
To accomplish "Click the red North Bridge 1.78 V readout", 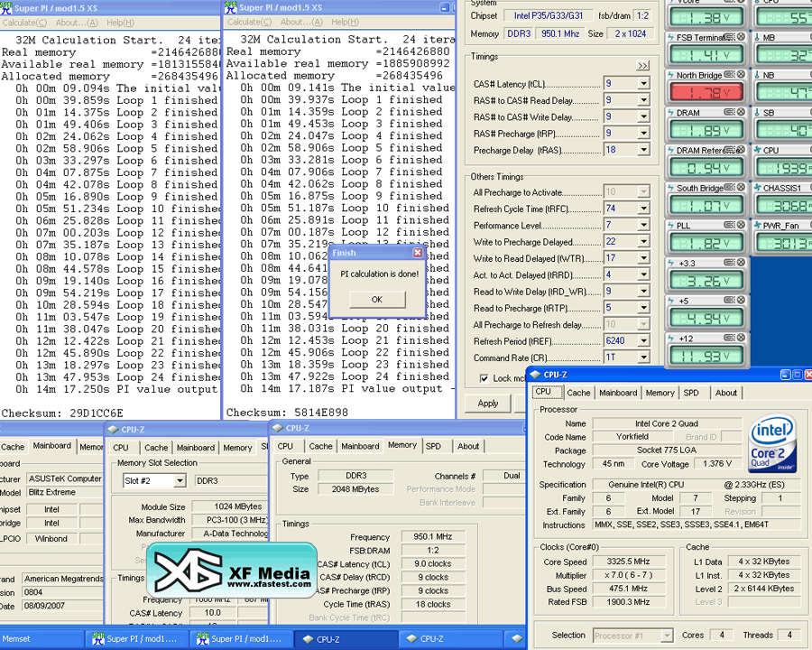I will coord(706,92).
